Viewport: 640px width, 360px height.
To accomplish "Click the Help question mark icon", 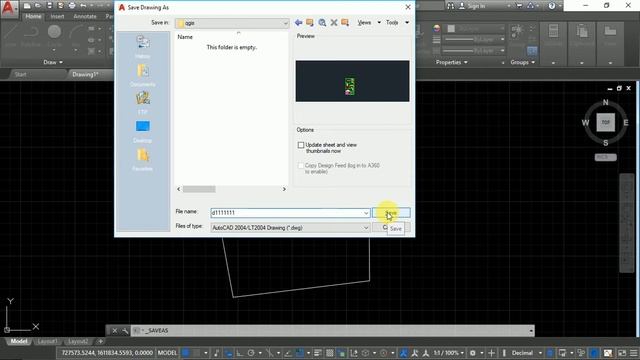I will 552,6.
